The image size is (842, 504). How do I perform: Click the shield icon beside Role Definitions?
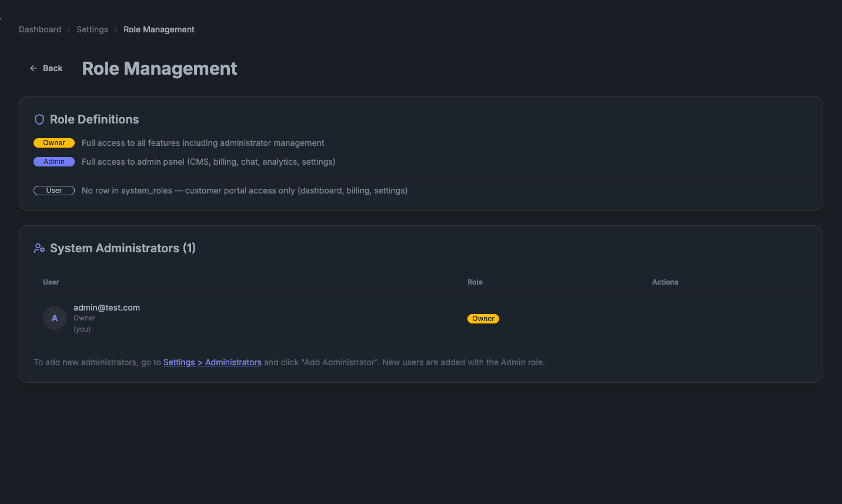(x=39, y=119)
